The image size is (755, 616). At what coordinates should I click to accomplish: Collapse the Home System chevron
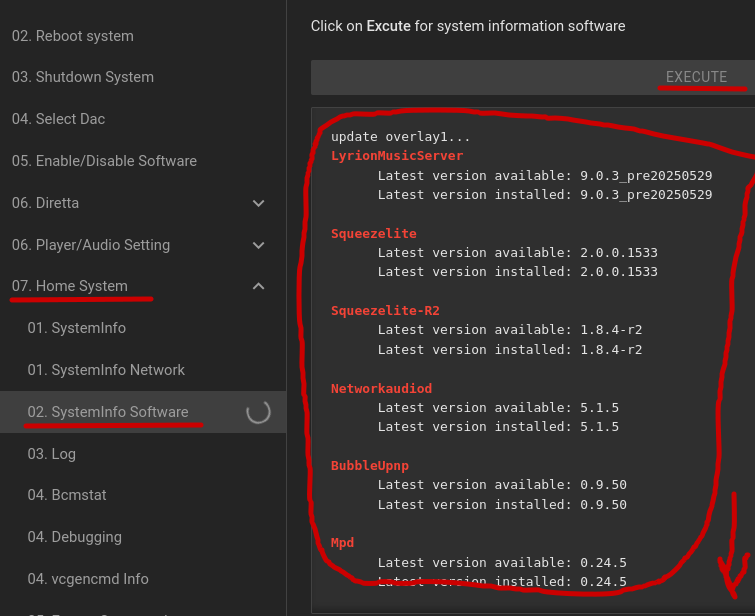(x=259, y=287)
